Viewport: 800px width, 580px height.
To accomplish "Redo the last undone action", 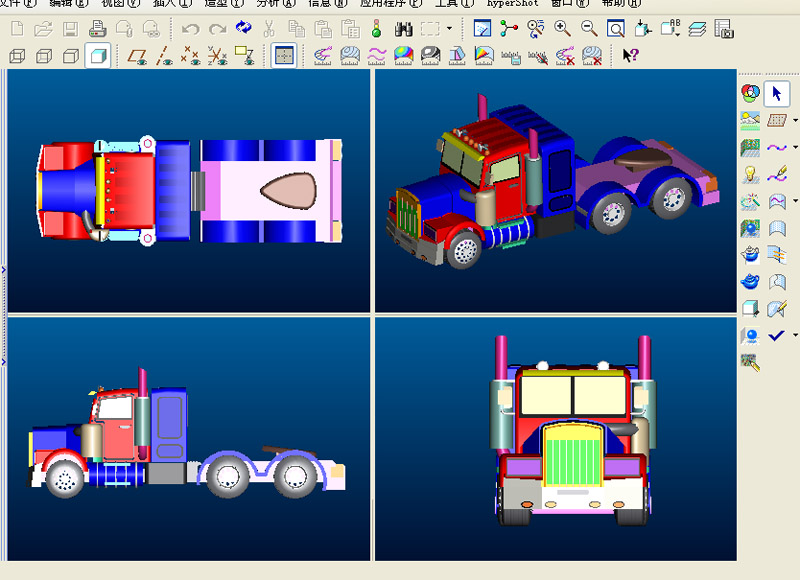I will click(x=217, y=29).
